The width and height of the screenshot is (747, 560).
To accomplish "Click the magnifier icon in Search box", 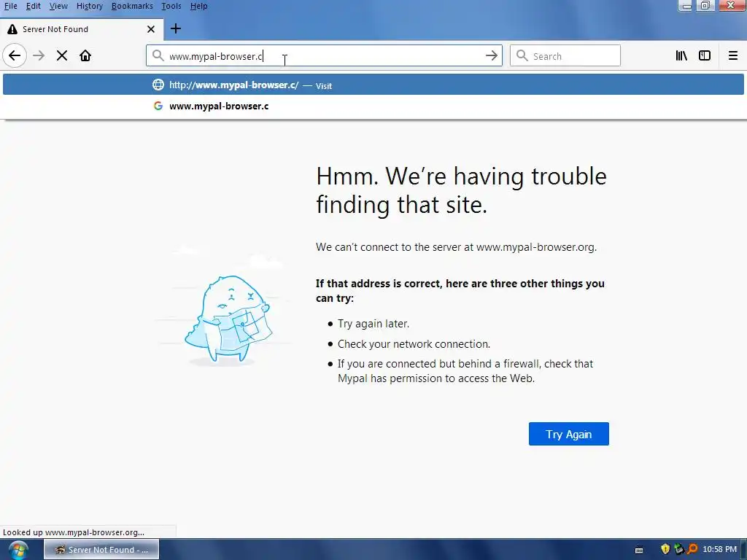I will point(522,55).
